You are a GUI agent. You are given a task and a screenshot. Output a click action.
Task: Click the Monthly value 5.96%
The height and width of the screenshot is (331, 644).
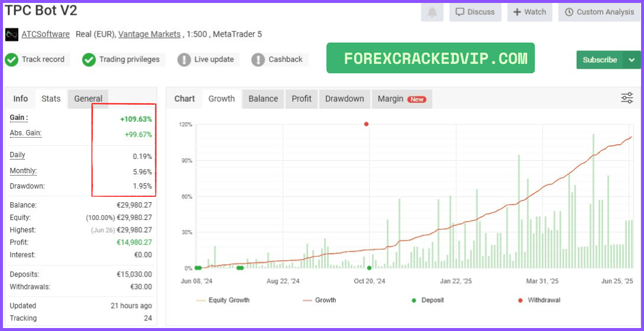(142, 172)
